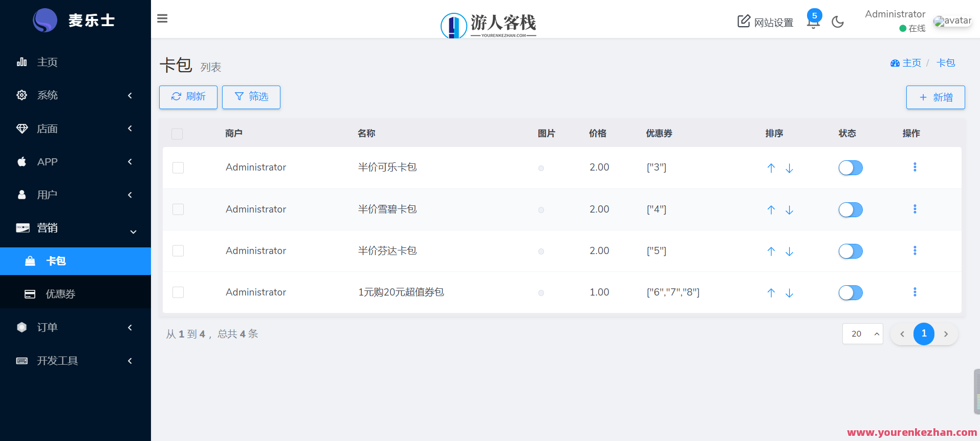Check the 半价可乐卡包 row checkbox
980x441 pixels.
point(178,168)
